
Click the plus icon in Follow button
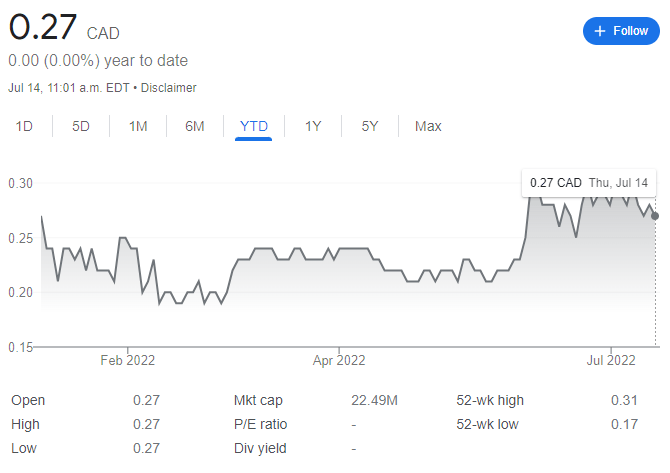click(x=599, y=31)
